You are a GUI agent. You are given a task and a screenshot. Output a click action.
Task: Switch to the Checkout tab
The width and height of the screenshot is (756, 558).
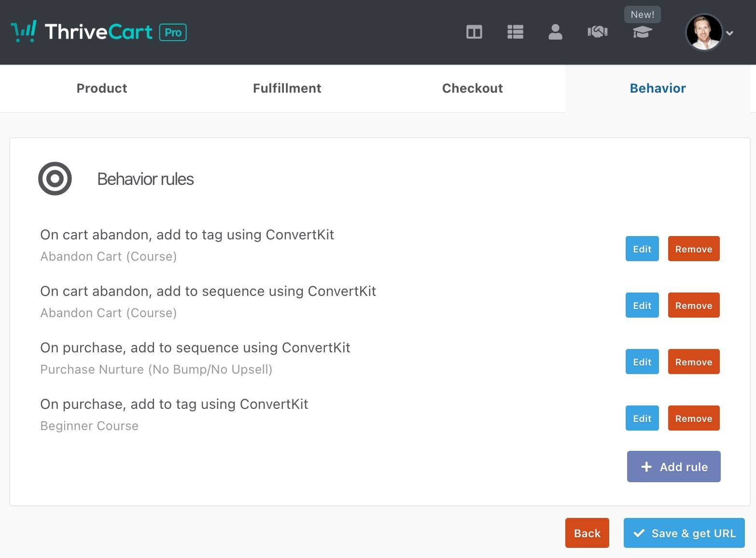pyautogui.click(x=472, y=88)
